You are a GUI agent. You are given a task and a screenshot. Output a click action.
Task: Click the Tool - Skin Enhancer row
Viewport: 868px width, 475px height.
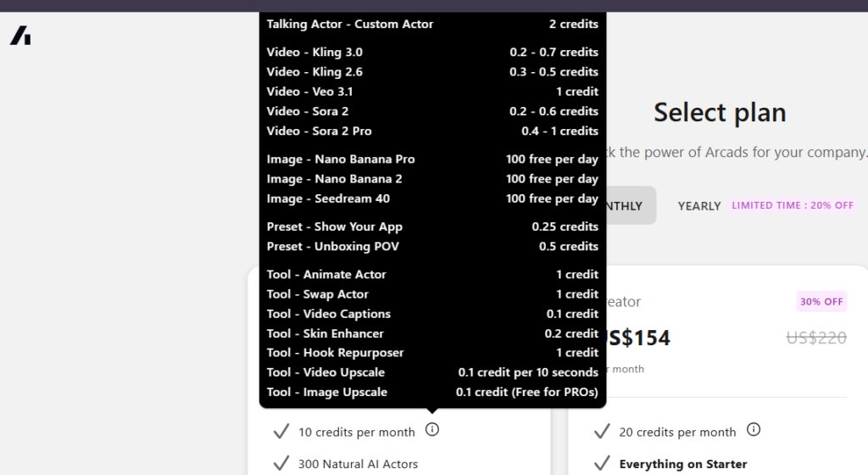click(432, 334)
